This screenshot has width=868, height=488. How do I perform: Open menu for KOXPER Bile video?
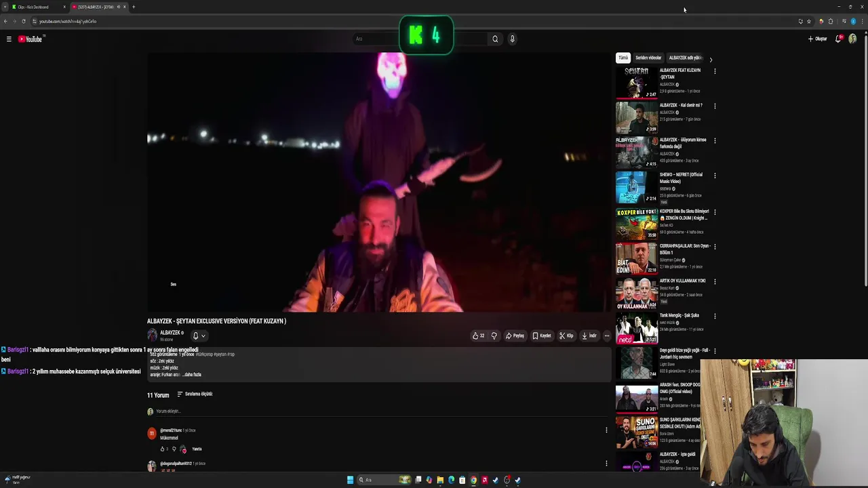pos(715,211)
